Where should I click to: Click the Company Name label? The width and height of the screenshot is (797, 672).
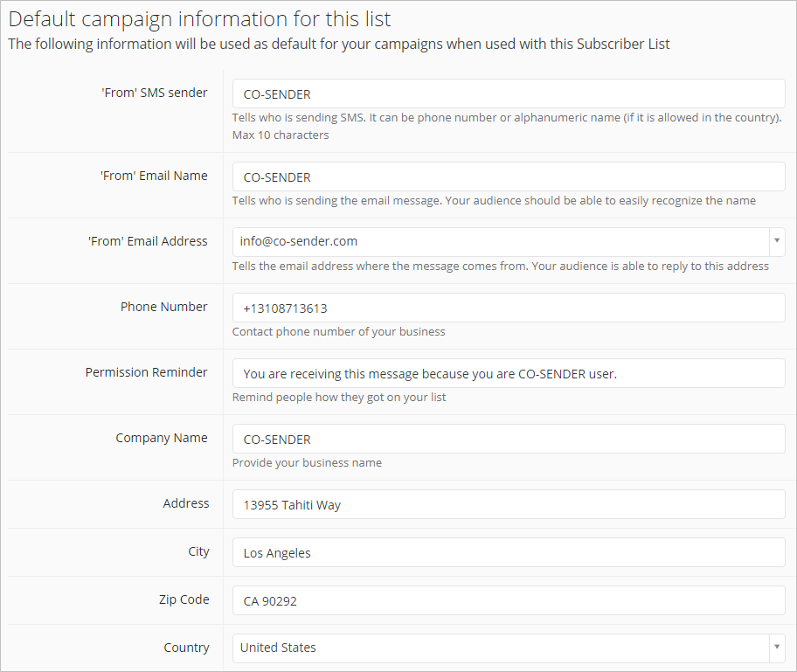click(162, 438)
